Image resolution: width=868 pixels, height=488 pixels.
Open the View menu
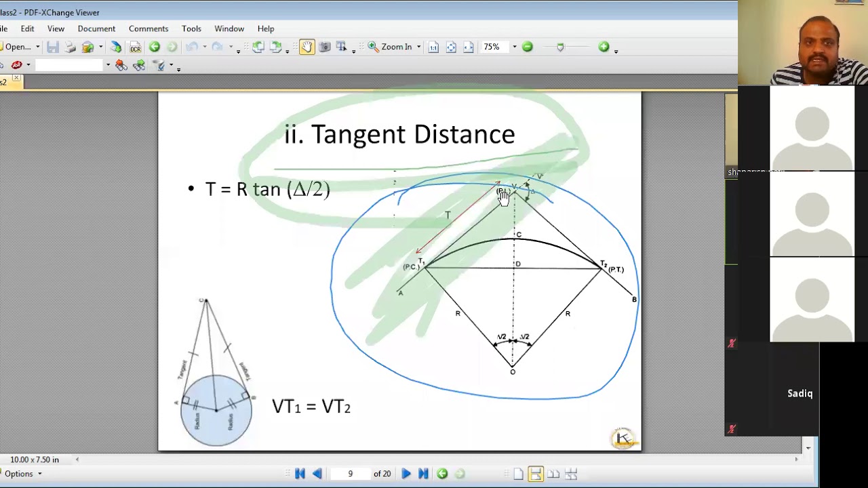click(56, 28)
